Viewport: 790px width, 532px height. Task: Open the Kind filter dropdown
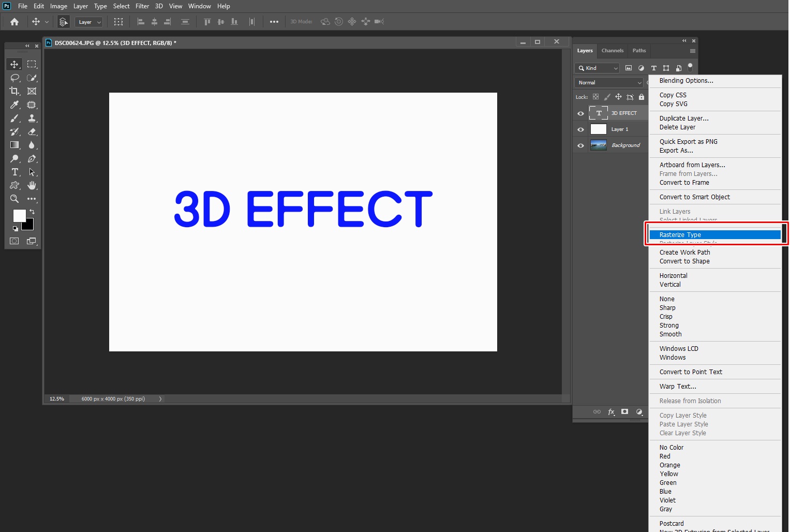[x=597, y=68]
